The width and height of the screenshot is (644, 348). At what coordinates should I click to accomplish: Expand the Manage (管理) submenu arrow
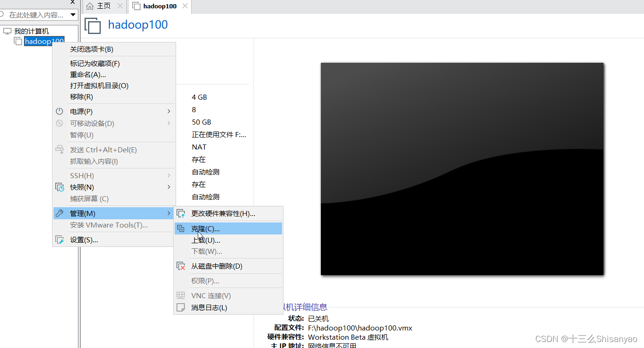[169, 213]
